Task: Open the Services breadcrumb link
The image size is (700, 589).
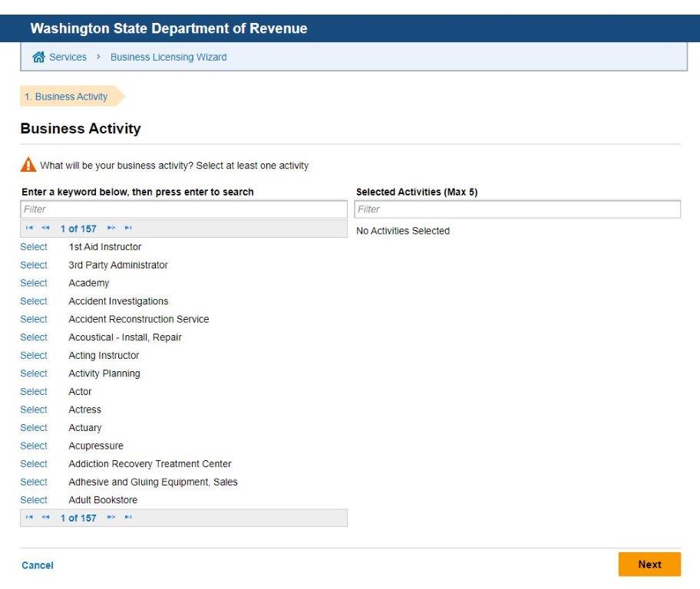Action: click(68, 57)
